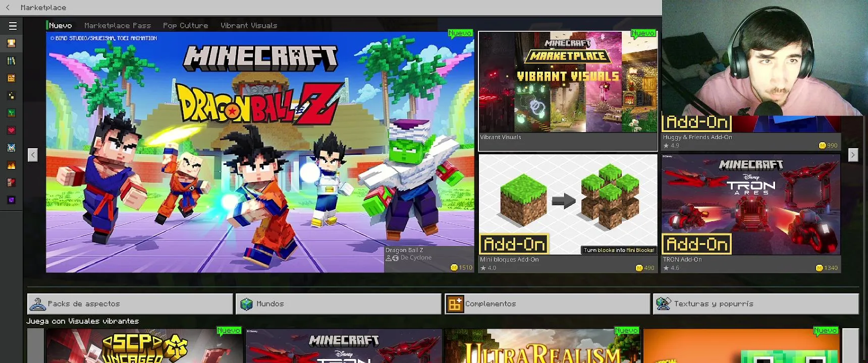Click the 'Juega con Visuales vibrantes' heading
The height and width of the screenshot is (363, 868).
(83, 321)
